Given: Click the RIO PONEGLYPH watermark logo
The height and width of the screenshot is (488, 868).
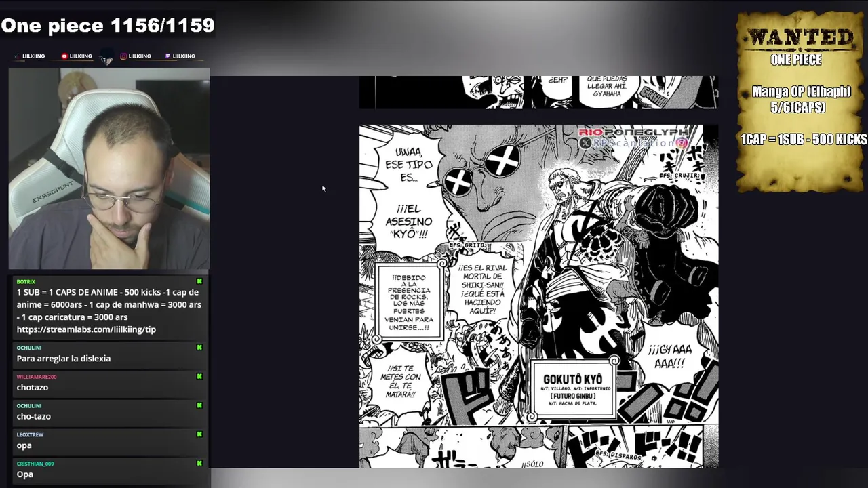Looking at the screenshot, I should tap(633, 132).
